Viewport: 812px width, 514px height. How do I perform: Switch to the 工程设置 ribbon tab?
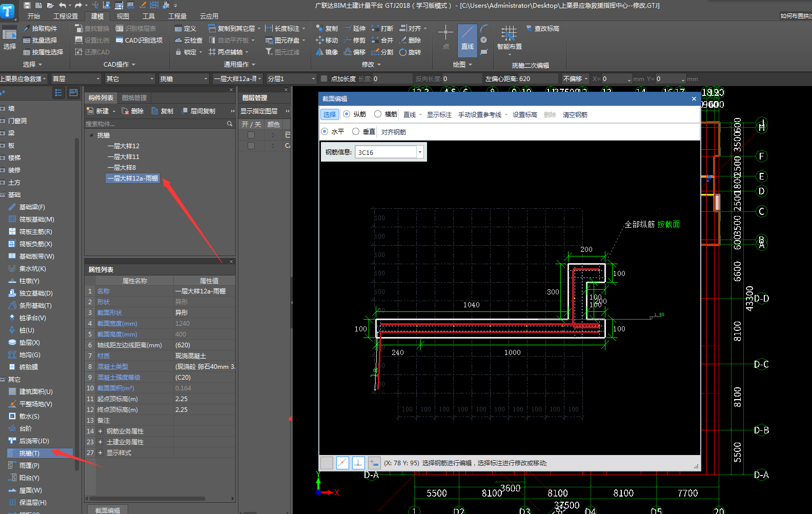point(66,16)
